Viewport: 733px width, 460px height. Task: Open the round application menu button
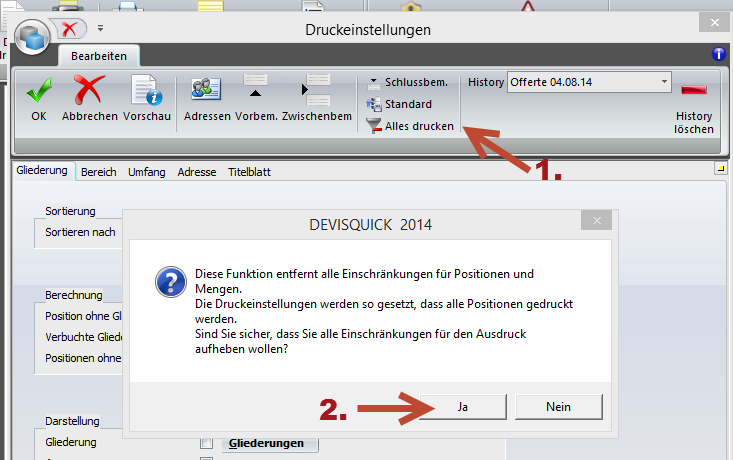pos(32,37)
